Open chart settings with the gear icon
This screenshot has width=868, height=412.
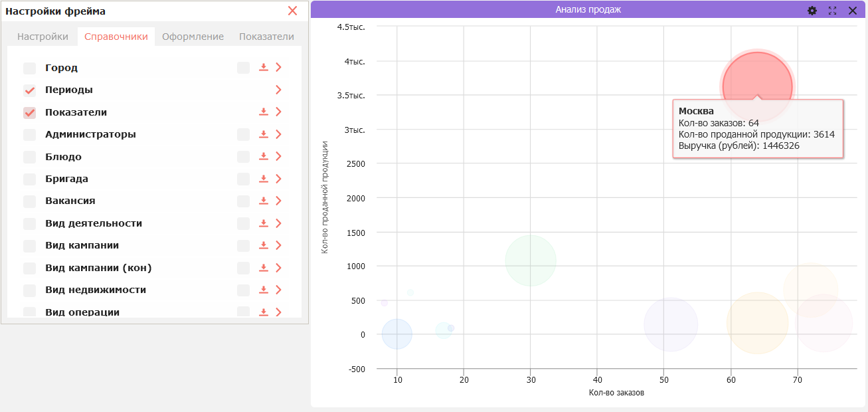pos(812,11)
